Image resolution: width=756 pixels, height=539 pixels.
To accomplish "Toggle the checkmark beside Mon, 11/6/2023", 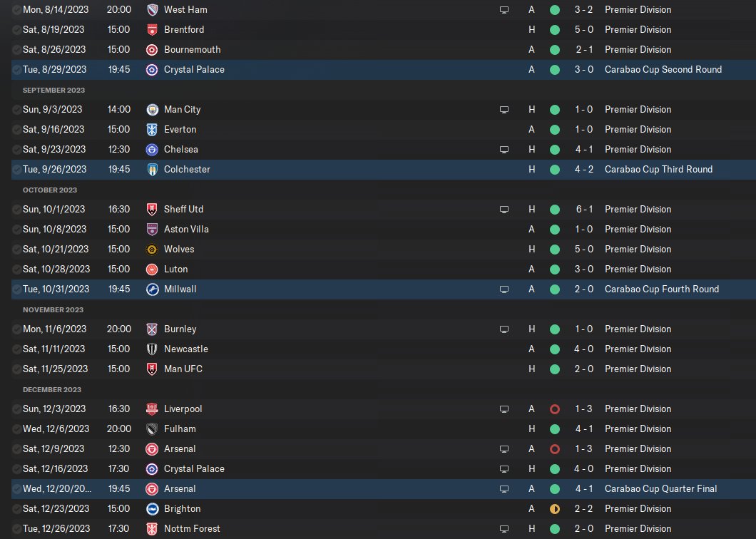I will [x=17, y=329].
